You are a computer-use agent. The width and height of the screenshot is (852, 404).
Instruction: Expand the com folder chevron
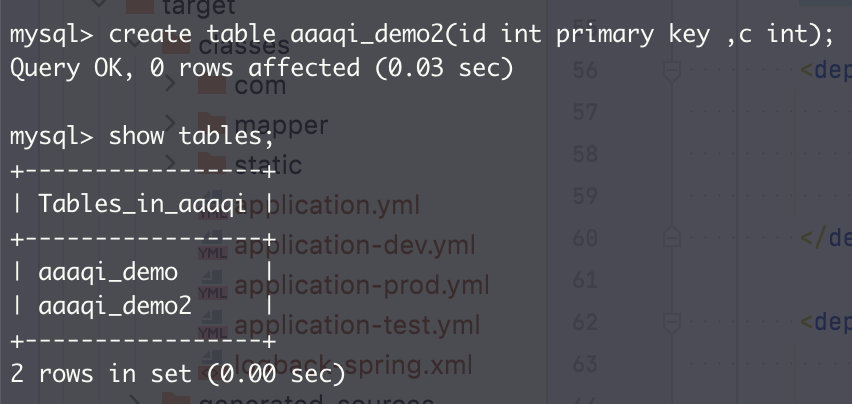pos(170,84)
